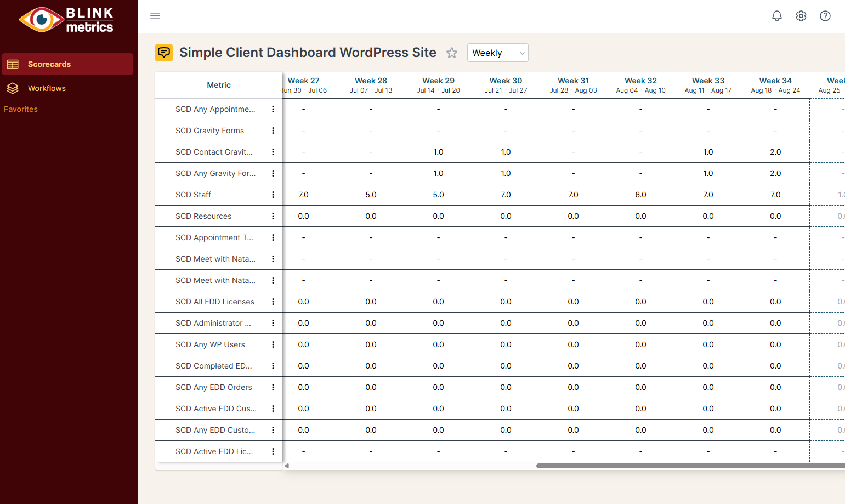The image size is (845, 504).
Task: Open the Weekly period dropdown
Action: coord(497,53)
